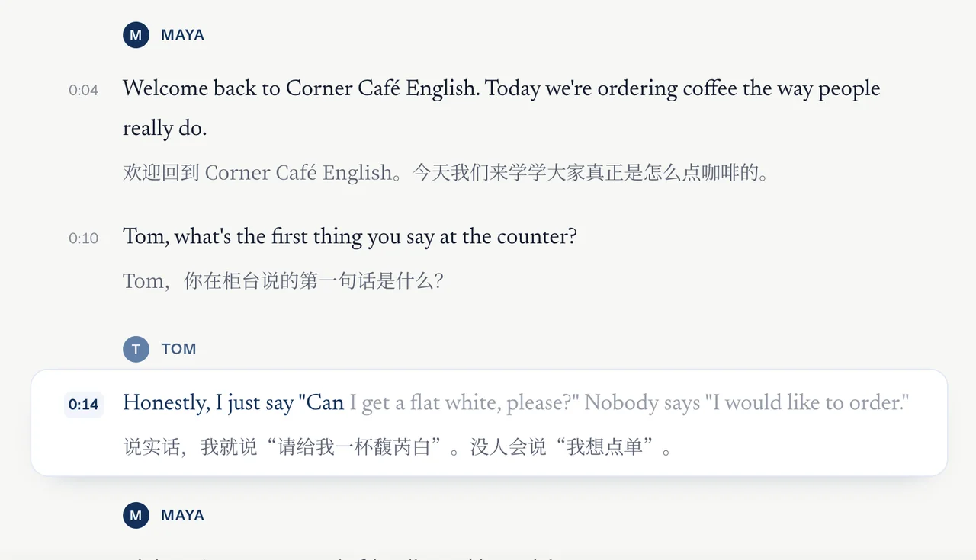Click the word "Honestly," in the active line
The height and width of the screenshot is (560, 976).
166,403
